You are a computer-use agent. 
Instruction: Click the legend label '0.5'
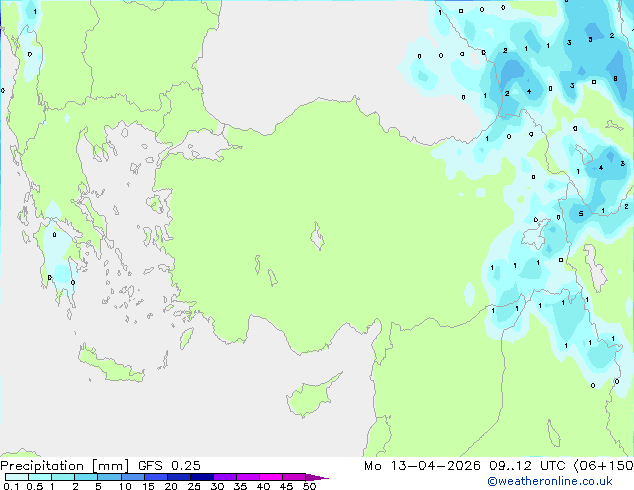[x=34, y=486]
